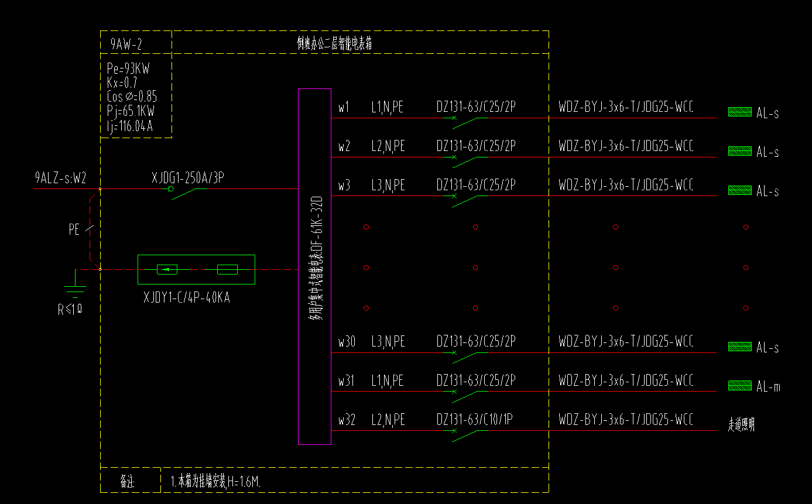Image resolution: width=812 pixels, height=504 pixels.
Task: Click WDZ-BYJ-3x6-T/JDG25-WCC cable text in row w1
Action: click(x=626, y=107)
